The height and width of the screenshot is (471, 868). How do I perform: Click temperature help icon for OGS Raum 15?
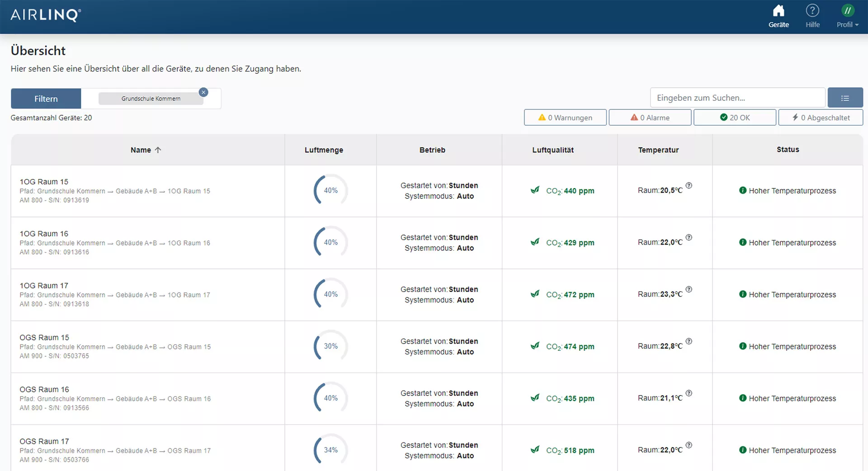689,341
